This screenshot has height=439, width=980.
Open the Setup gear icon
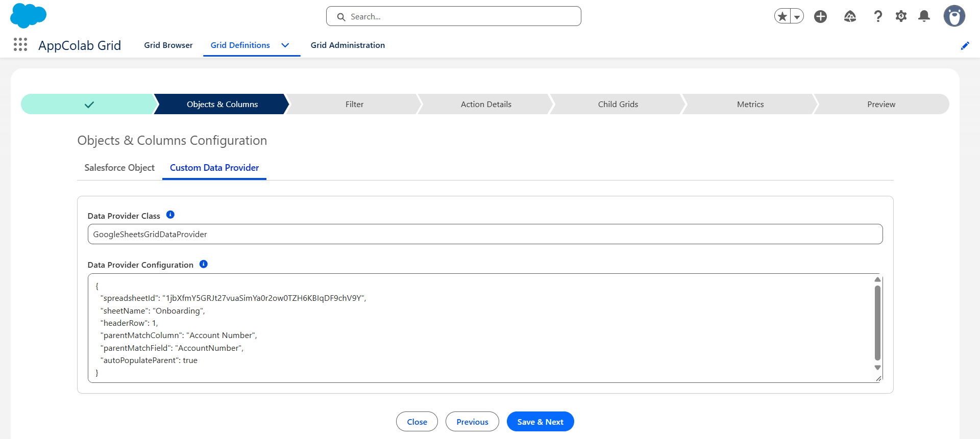(x=901, y=16)
